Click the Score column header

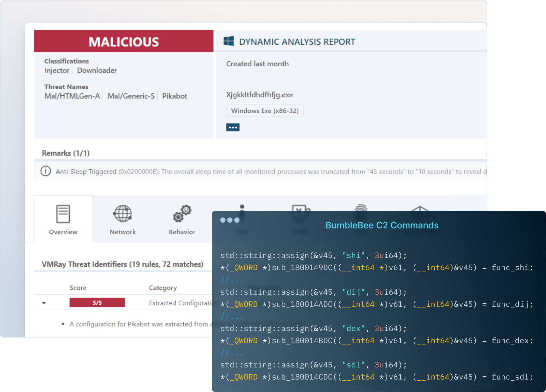78,288
